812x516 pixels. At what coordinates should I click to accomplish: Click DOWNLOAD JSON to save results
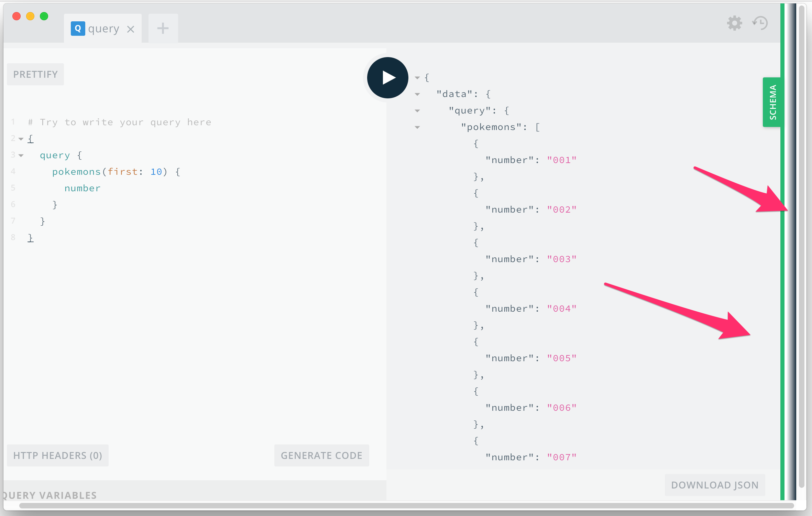tap(715, 485)
